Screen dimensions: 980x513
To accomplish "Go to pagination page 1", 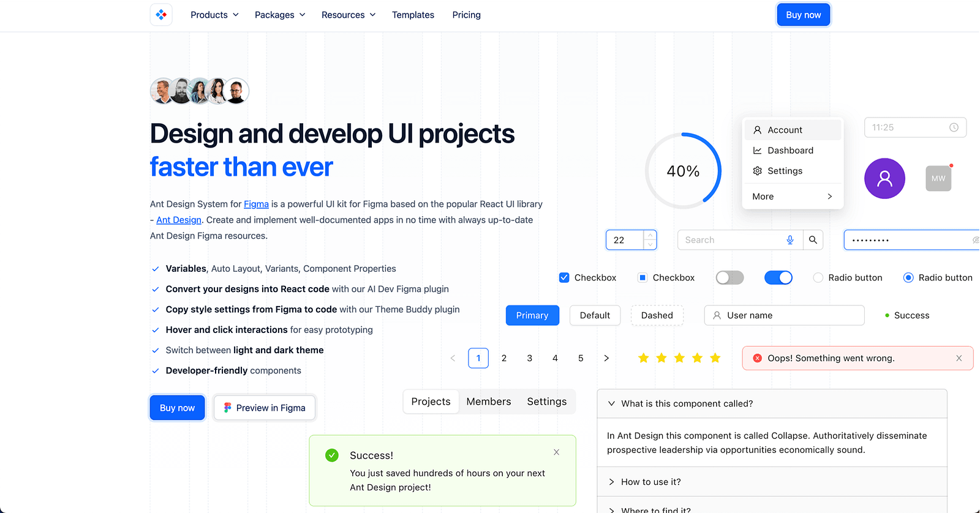I will coord(478,358).
